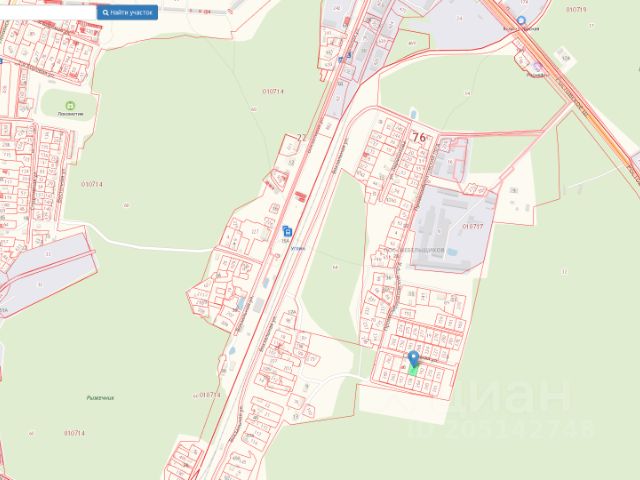The height and width of the screenshot is (480, 640).
Task: Click the large number 76 label
Action: [x=418, y=137]
